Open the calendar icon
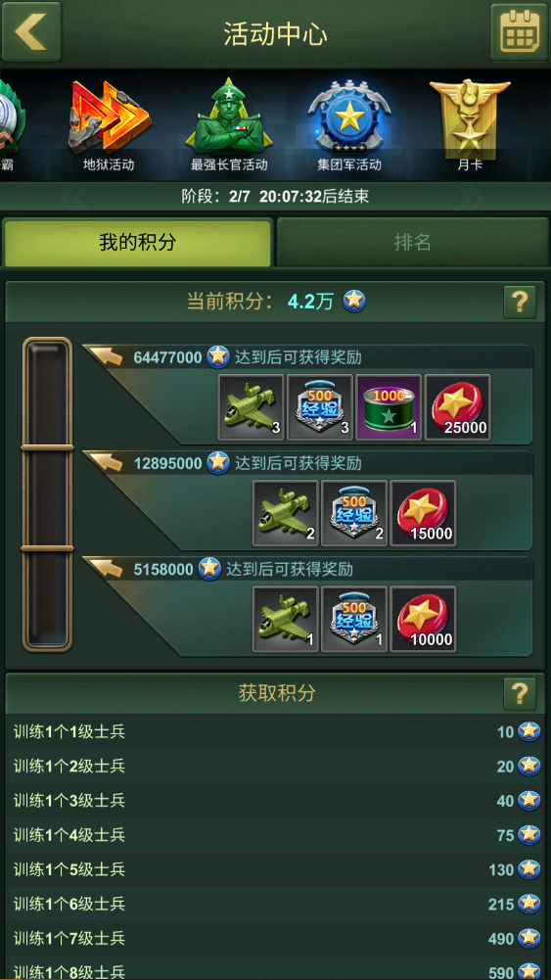 [519, 32]
